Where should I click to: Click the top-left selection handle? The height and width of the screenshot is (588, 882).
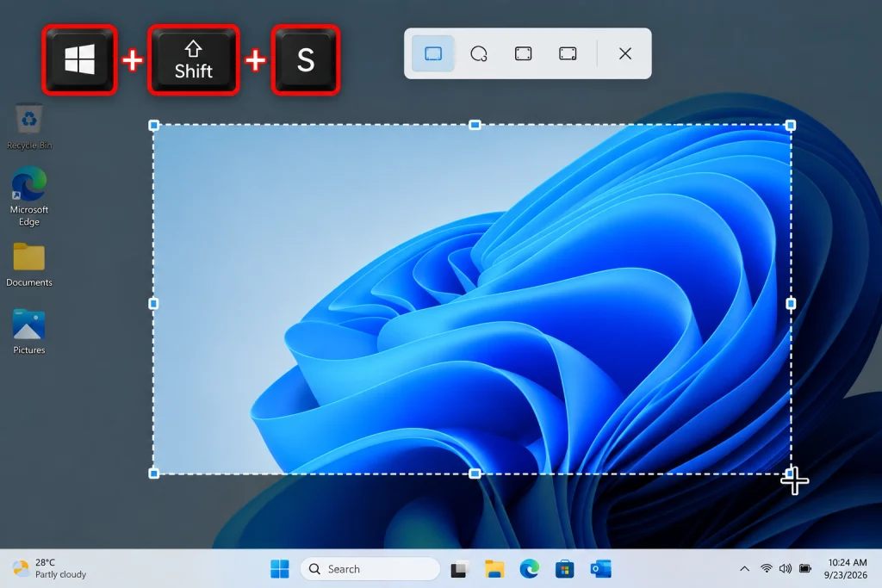153,126
